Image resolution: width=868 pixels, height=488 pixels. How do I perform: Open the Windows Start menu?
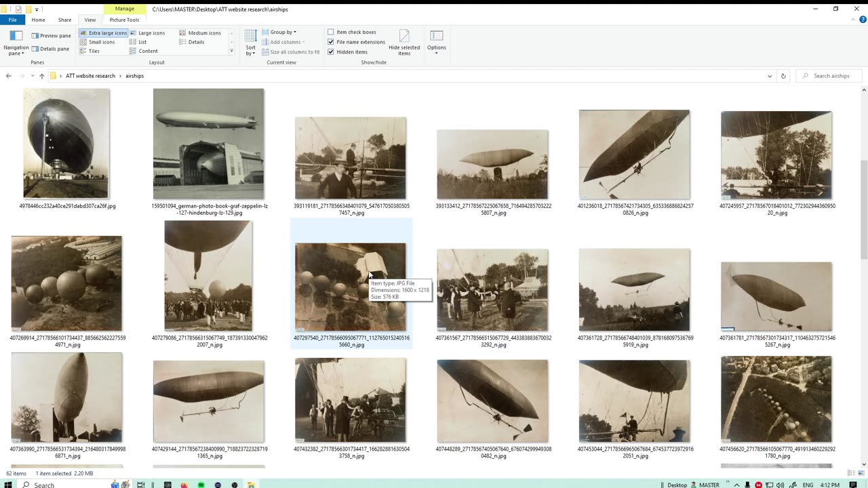(x=8, y=484)
